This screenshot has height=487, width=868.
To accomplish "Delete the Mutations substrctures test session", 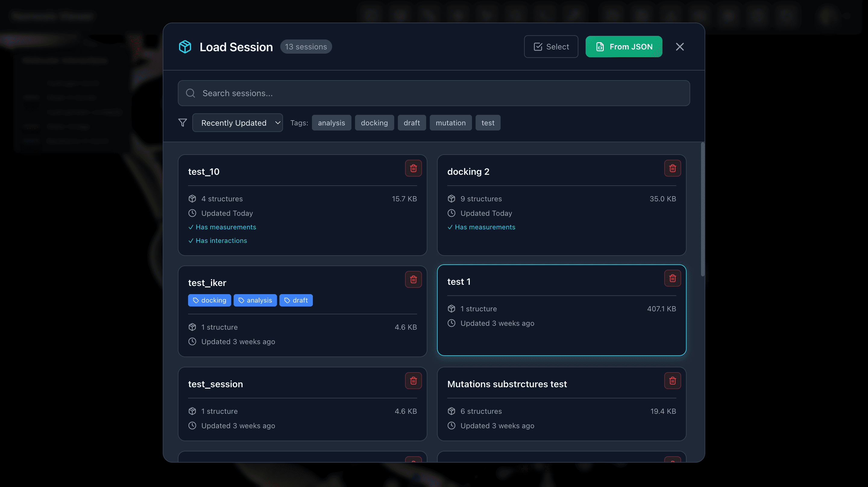I will tap(673, 381).
